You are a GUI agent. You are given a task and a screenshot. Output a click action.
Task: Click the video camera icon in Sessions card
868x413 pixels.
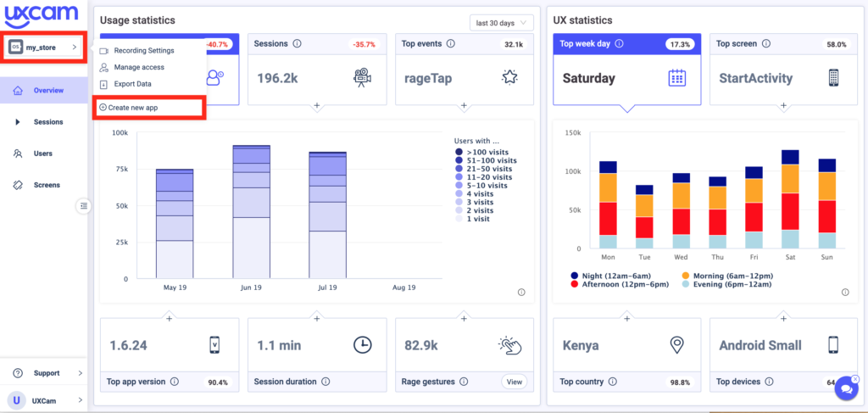(x=362, y=78)
